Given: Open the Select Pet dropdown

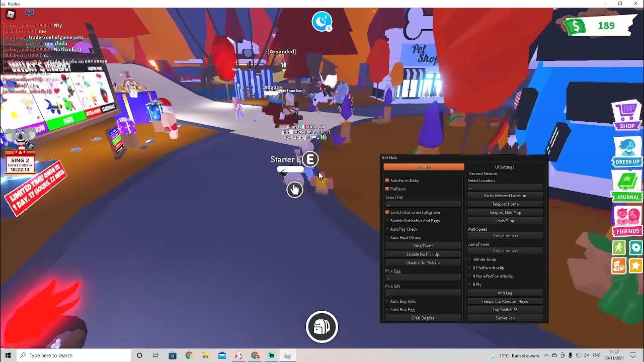Looking at the screenshot, I should click(x=423, y=204).
